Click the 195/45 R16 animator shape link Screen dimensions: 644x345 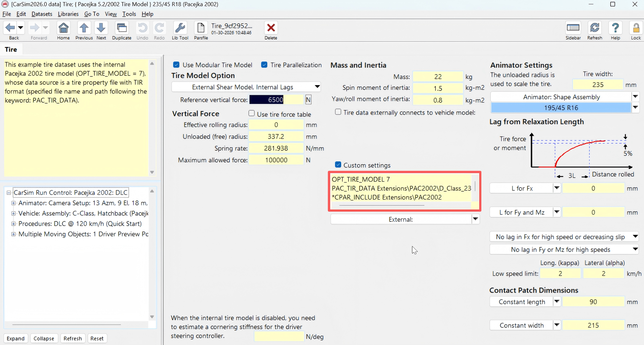[561, 107]
